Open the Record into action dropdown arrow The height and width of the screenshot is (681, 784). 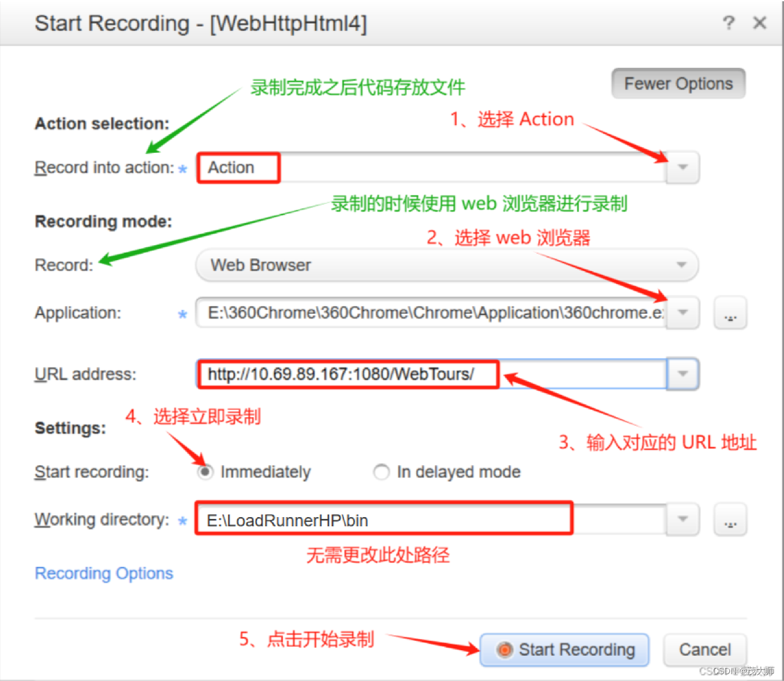[682, 167]
